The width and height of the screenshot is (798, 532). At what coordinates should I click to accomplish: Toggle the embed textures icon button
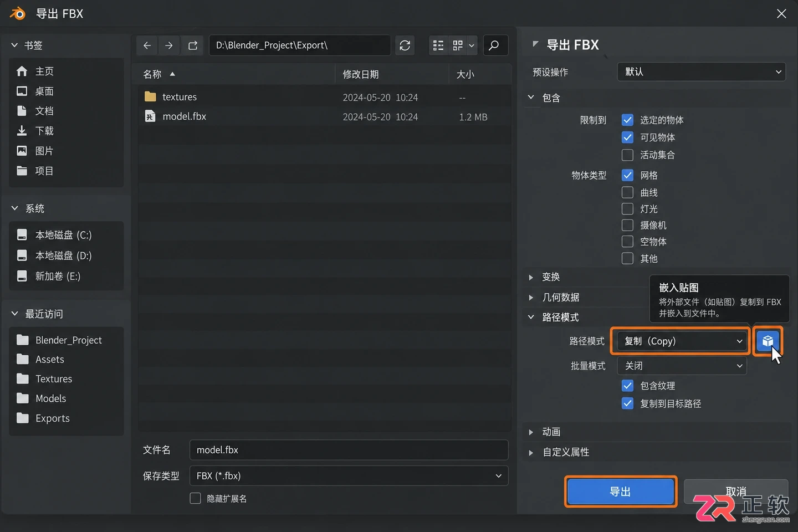(768, 341)
